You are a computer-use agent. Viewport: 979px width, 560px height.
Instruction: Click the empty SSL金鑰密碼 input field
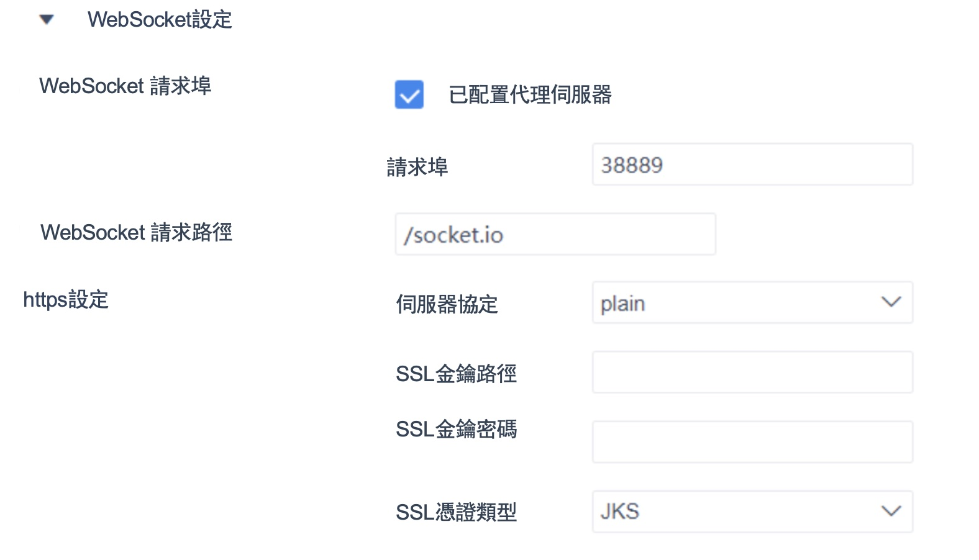(x=752, y=441)
